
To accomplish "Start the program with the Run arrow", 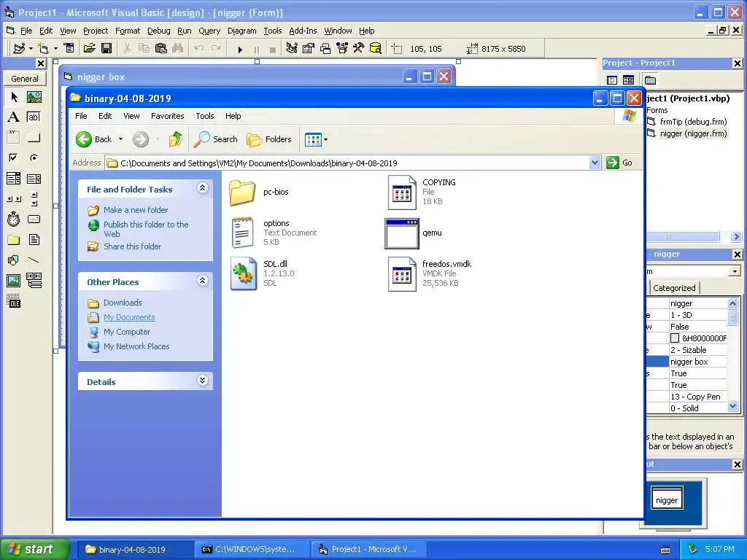I will (x=240, y=49).
